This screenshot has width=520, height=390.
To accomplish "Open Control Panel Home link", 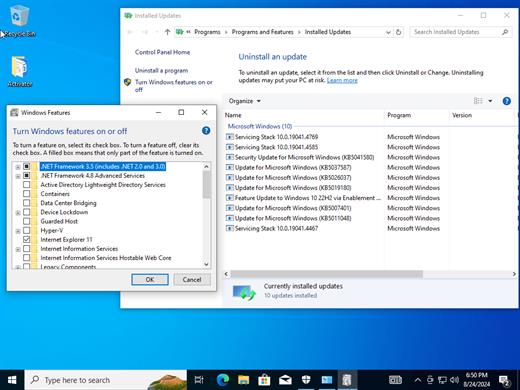I will 162,52.
